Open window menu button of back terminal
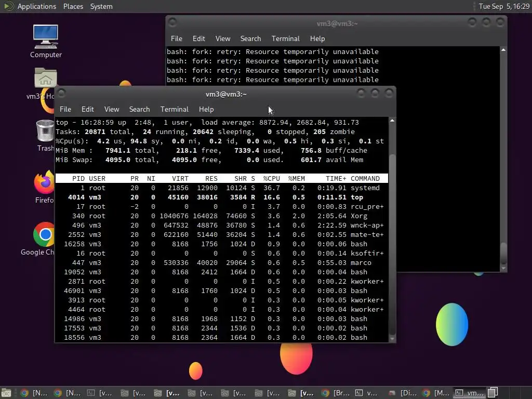 click(172, 22)
